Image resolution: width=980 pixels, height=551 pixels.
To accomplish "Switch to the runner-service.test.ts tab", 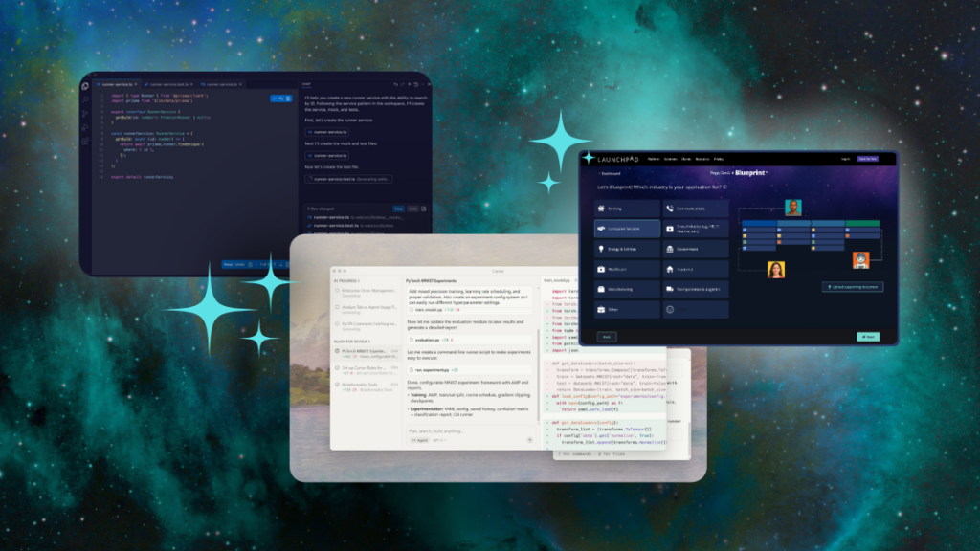I will [168, 83].
